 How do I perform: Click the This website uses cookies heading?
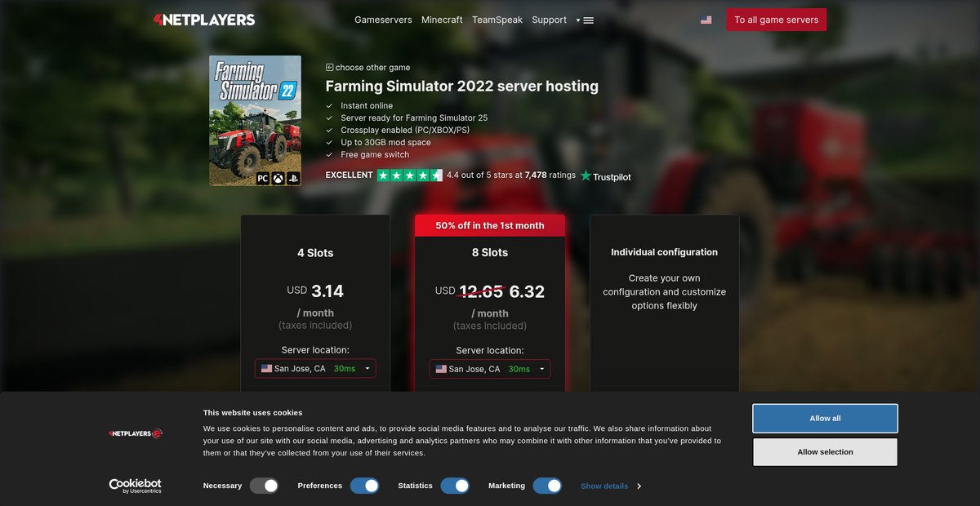[x=253, y=413]
